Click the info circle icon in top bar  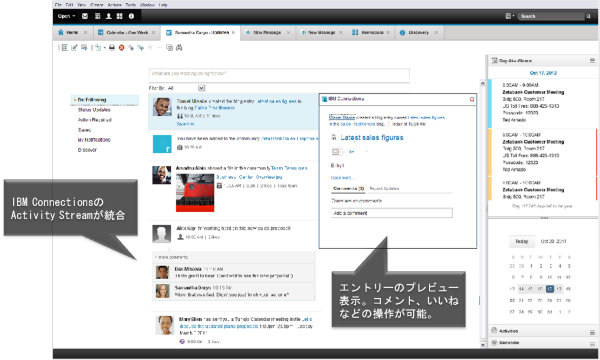point(131,16)
